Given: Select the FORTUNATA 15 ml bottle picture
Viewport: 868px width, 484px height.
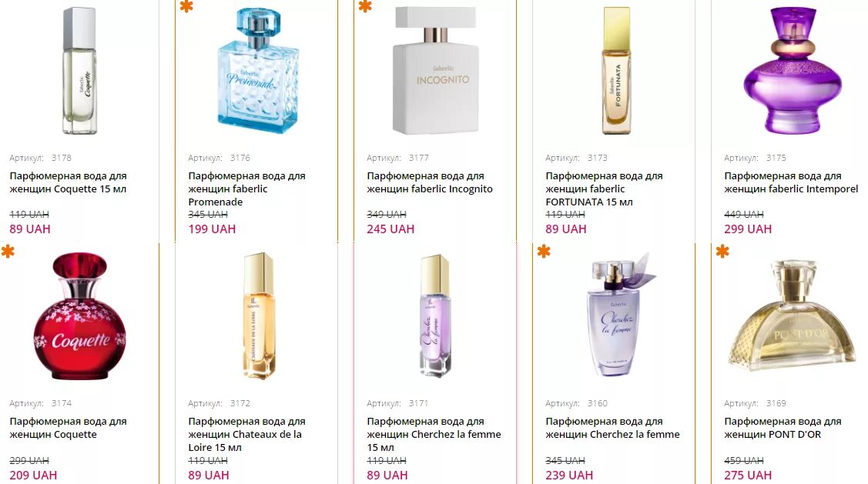Looking at the screenshot, I should 616,71.
